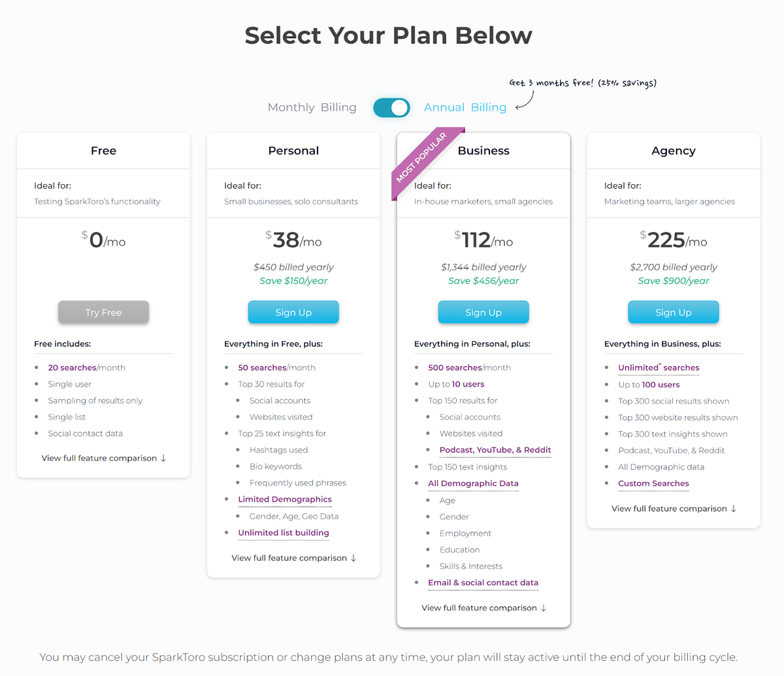Screen dimensions: 784x676
Task: Toggle the billing switch to Monthly
Action: (x=391, y=107)
